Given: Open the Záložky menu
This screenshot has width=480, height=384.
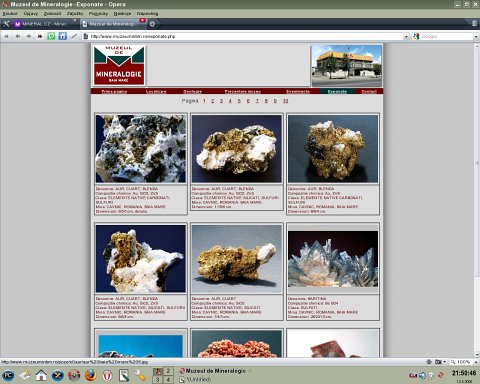Looking at the screenshot, I should (x=75, y=14).
